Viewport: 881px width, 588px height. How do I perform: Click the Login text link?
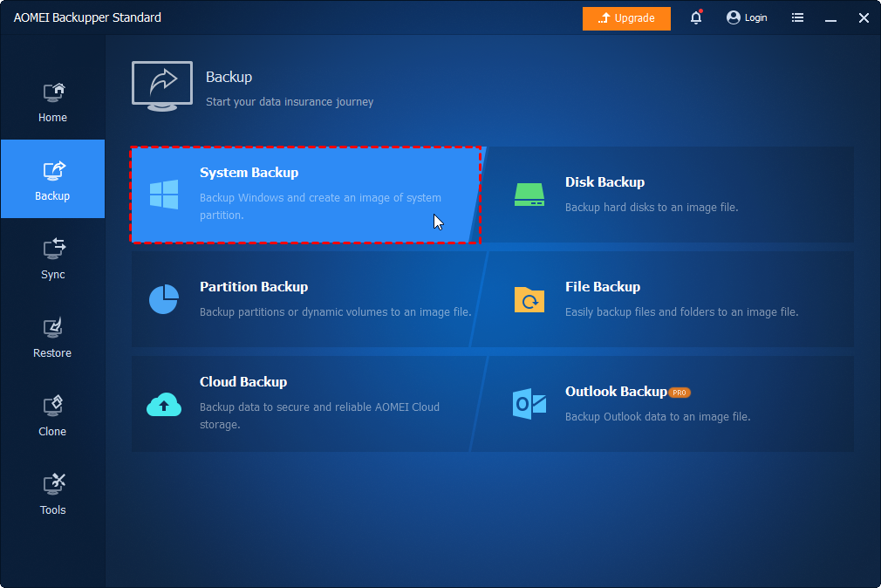click(755, 18)
